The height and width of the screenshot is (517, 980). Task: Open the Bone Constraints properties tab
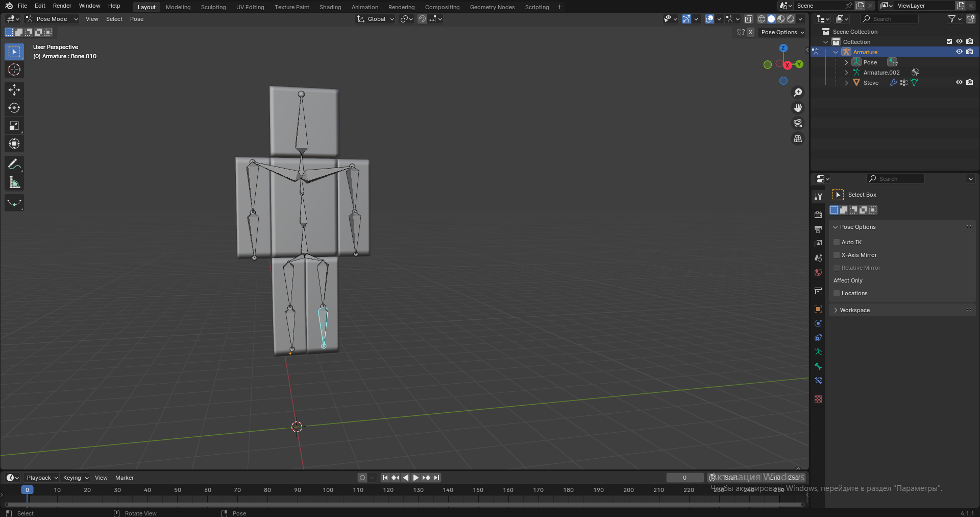coord(818,381)
